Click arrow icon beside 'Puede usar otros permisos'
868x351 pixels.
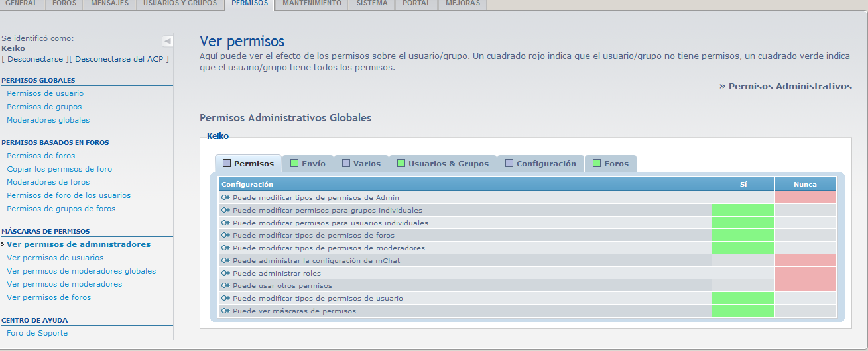pyautogui.click(x=225, y=286)
